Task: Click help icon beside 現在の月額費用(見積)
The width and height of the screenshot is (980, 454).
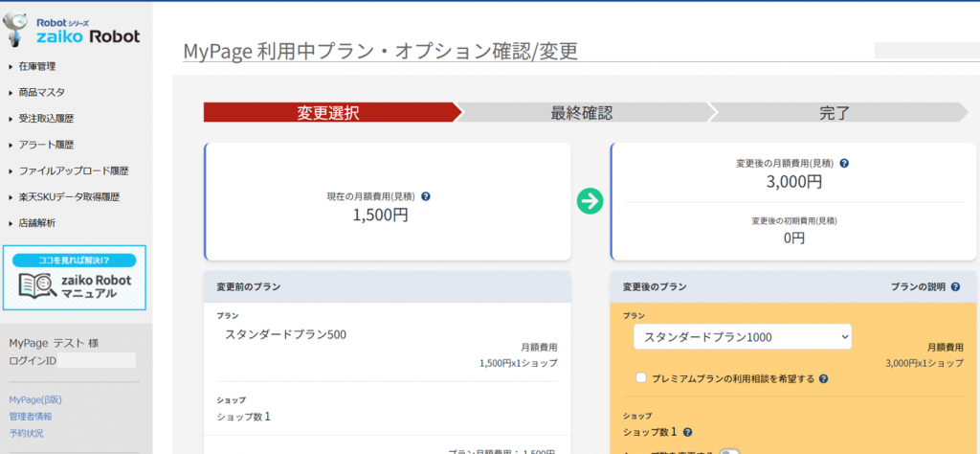Action: tap(426, 196)
